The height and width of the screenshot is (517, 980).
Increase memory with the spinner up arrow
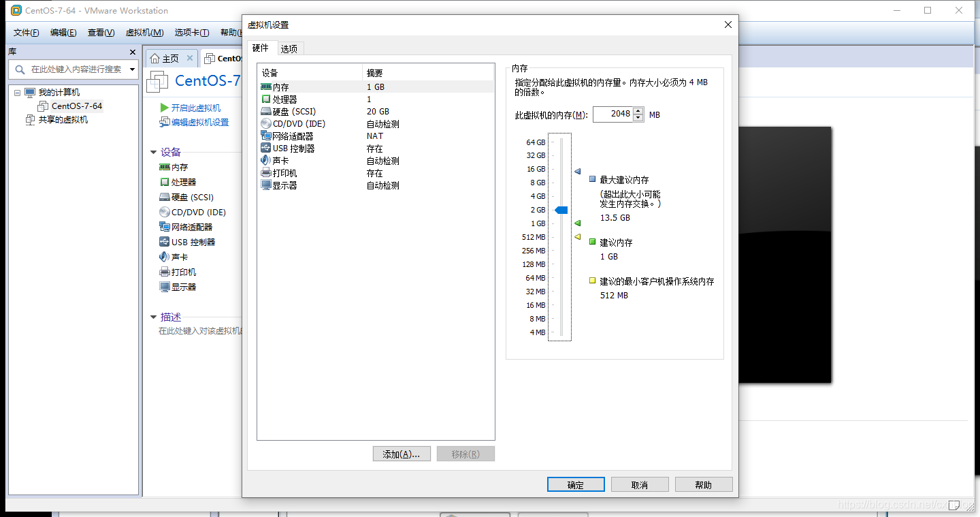tap(638, 111)
